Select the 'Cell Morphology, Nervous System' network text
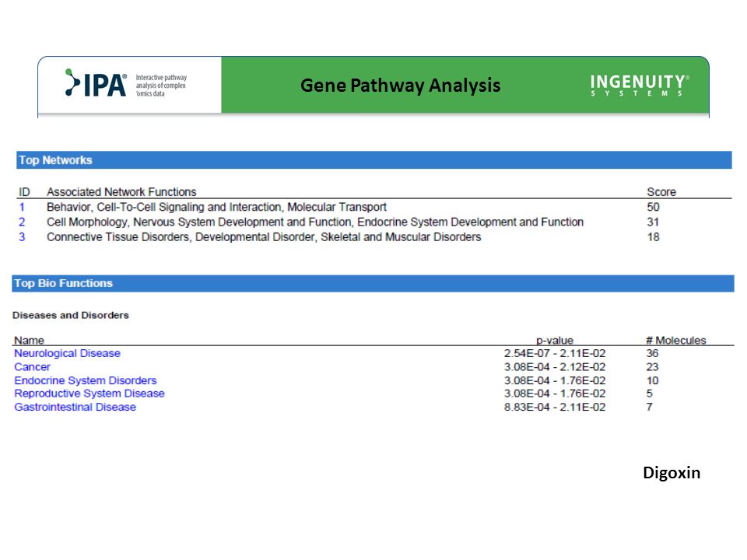Screen dimensions: 747x560 coord(315,222)
